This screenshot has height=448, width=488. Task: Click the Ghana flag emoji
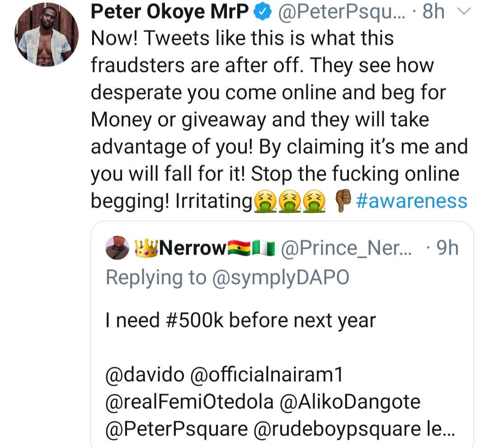click(x=238, y=248)
